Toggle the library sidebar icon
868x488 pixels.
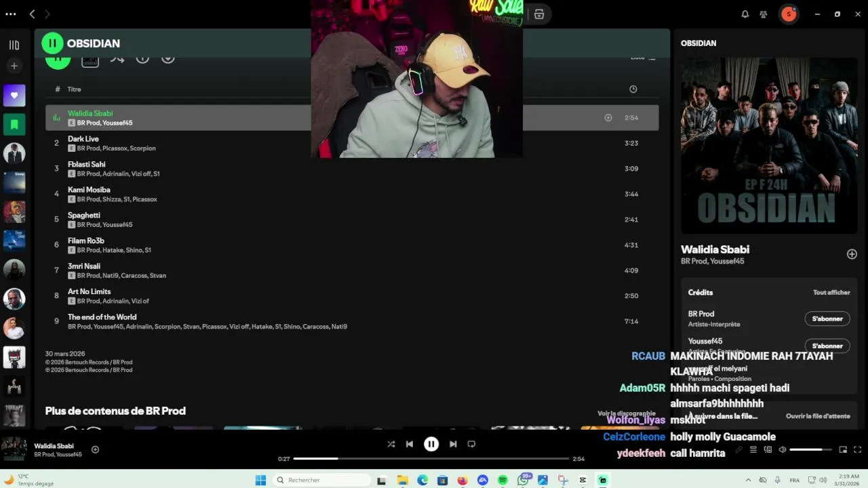click(14, 45)
